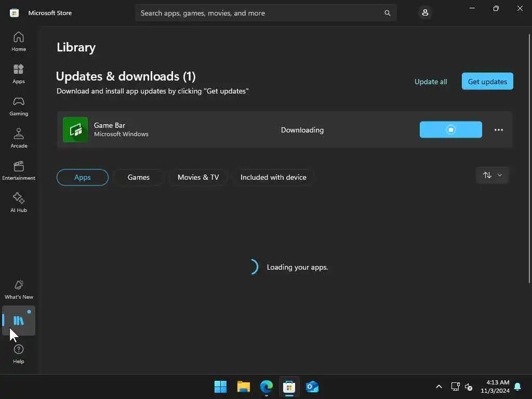Open the Apps section in sidebar
This screenshot has height=399, width=532.
tap(19, 74)
